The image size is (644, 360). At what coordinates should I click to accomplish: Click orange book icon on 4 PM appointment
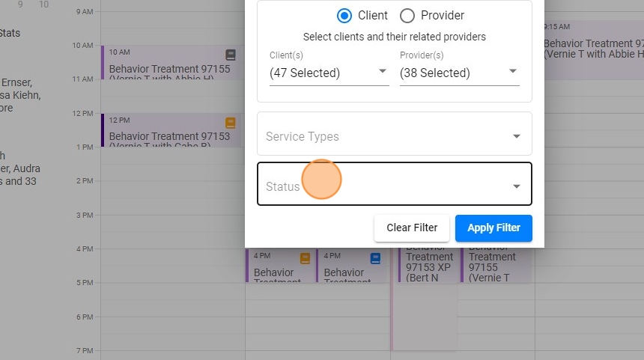(305, 259)
